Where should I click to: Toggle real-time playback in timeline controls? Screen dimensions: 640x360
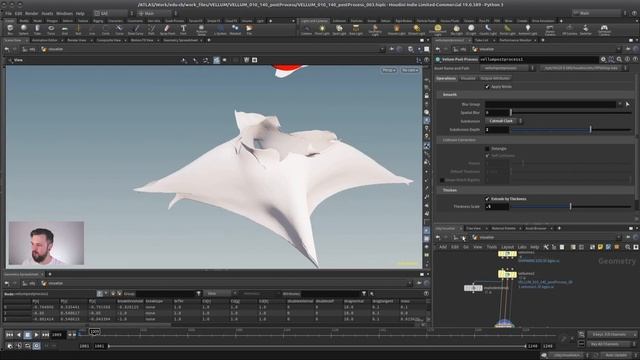tap(36, 346)
